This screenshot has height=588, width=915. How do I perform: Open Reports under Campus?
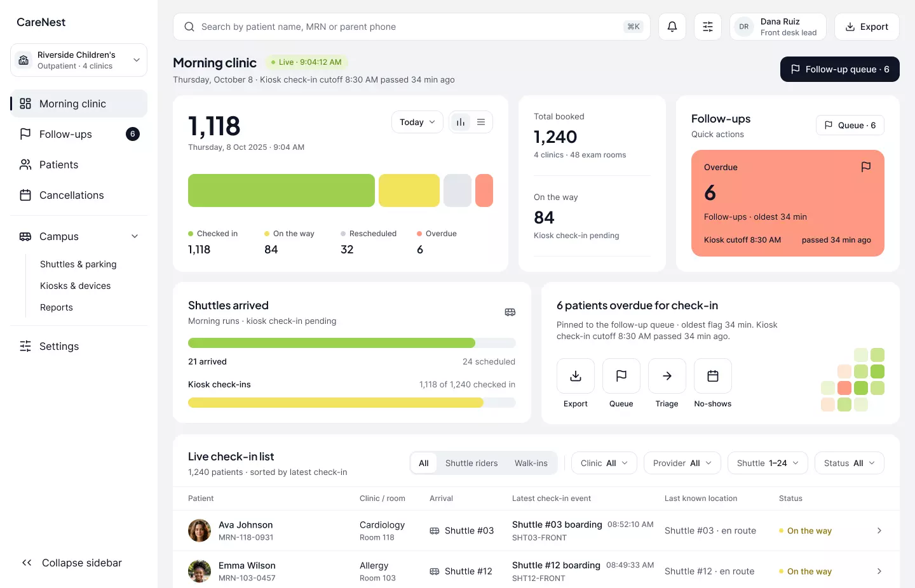click(57, 307)
